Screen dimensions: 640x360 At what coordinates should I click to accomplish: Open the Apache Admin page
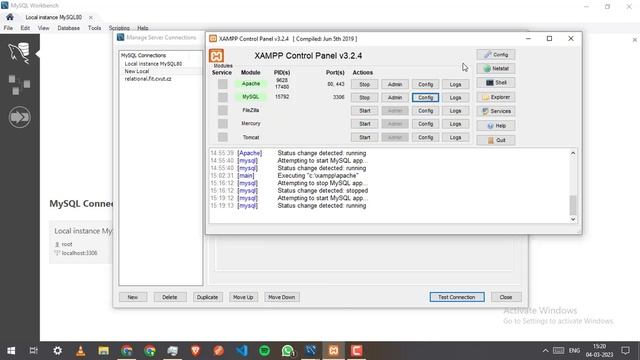click(x=395, y=84)
